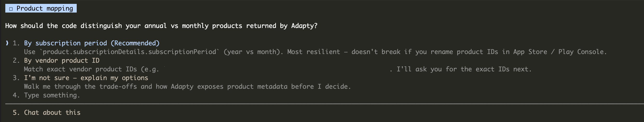Click the I'll ask you for exact IDs text
This screenshot has width=644, height=122.
click(x=464, y=69)
